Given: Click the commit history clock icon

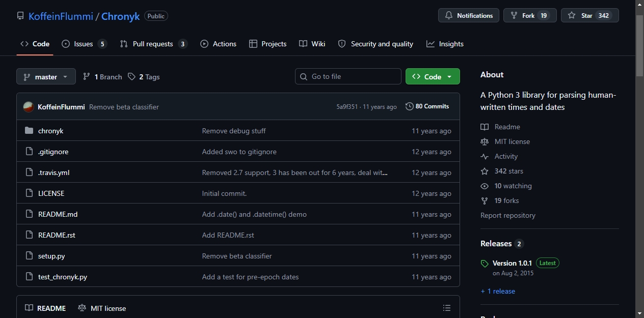Looking at the screenshot, I should (x=409, y=106).
